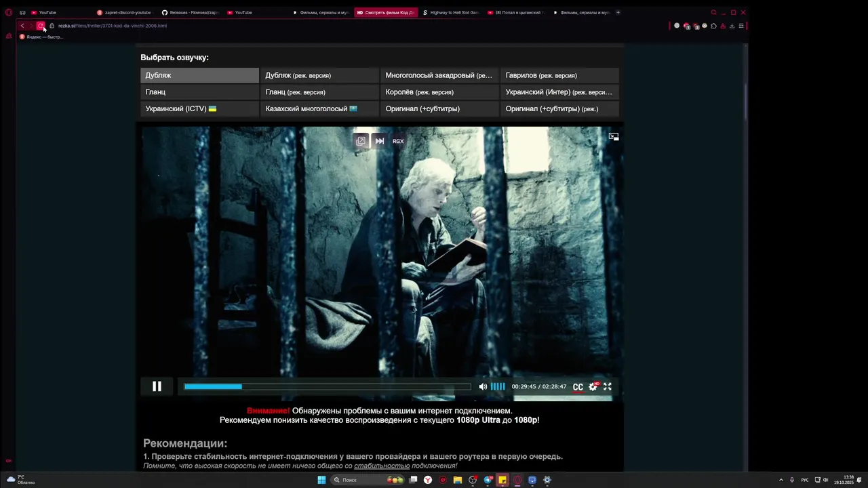Choose Многоголосый закадровый voiceover
Screen dimensions: 868x488
click(439, 75)
